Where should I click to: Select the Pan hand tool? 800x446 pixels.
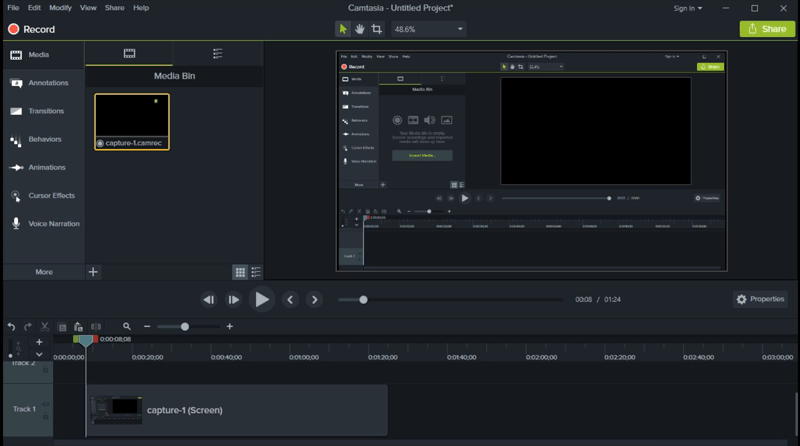[359, 30]
